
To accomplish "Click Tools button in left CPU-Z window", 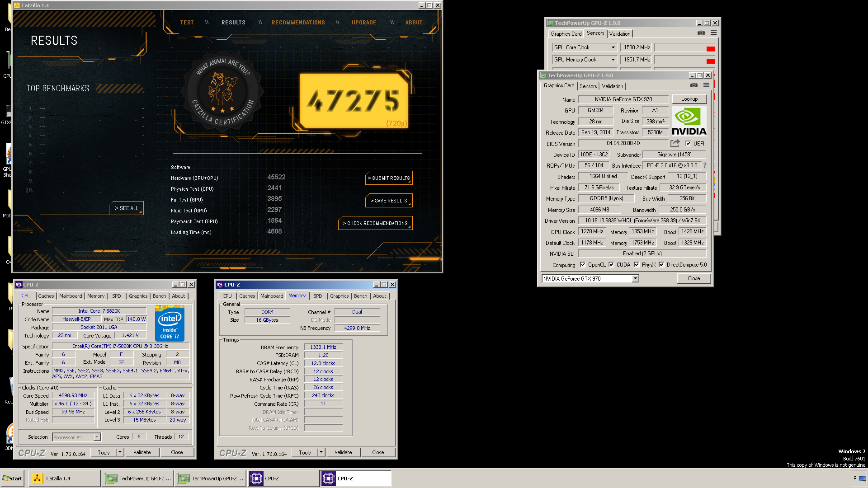I will point(104,452).
